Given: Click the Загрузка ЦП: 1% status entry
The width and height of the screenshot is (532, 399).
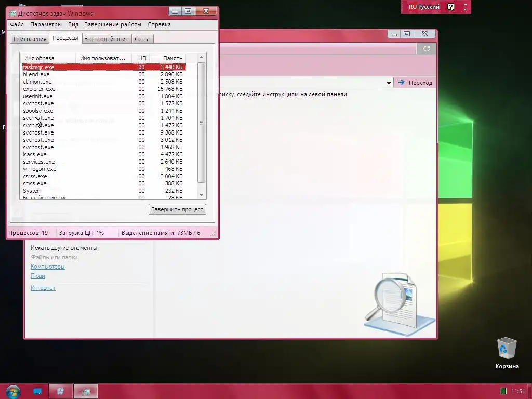Looking at the screenshot, I should pos(82,233).
